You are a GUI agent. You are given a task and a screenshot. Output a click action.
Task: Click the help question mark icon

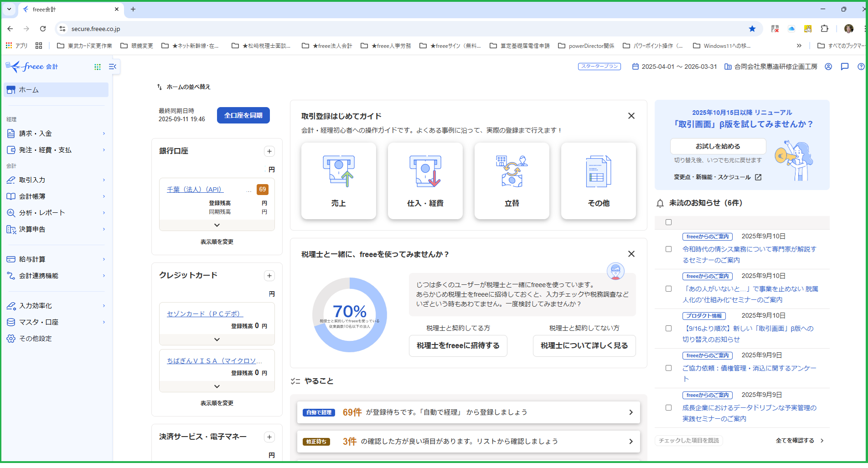pyautogui.click(x=861, y=67)
